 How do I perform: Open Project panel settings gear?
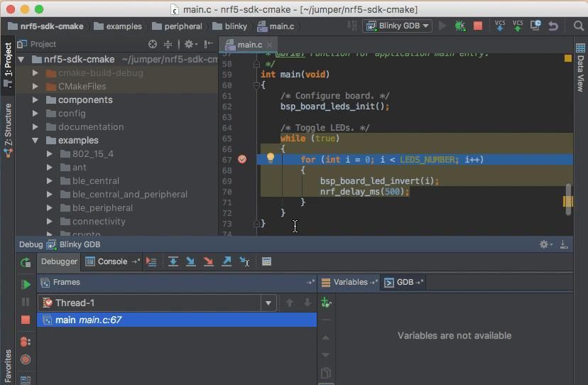(190, 44)
